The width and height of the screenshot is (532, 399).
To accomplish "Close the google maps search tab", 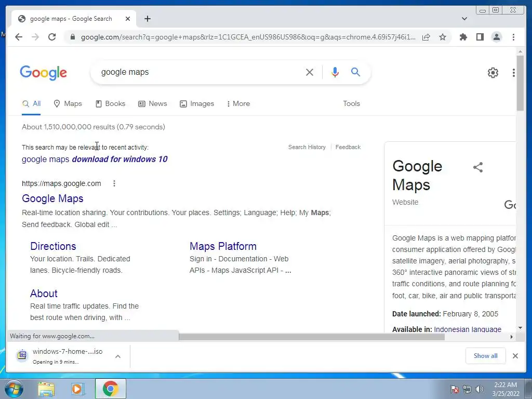I will pos(128,19).
